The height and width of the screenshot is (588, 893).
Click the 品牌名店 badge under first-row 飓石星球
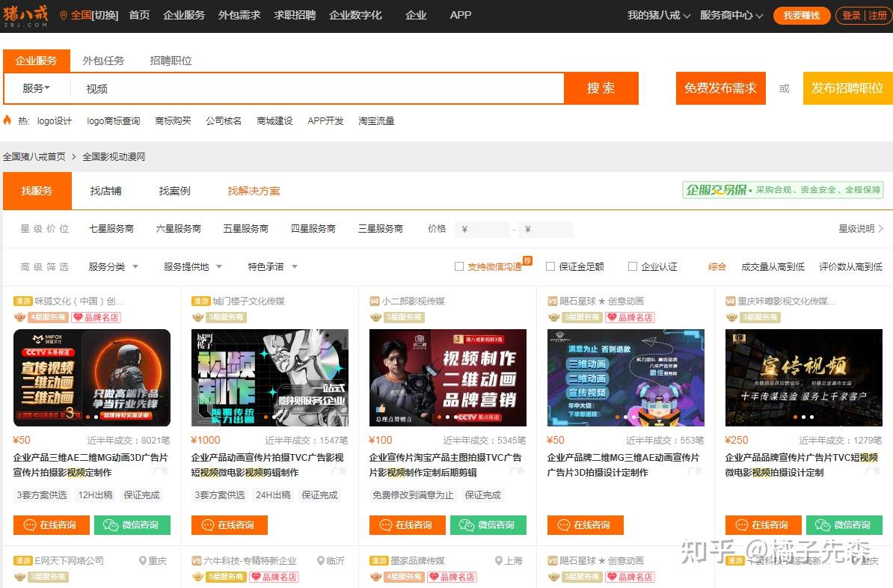[x=630, y=317]
